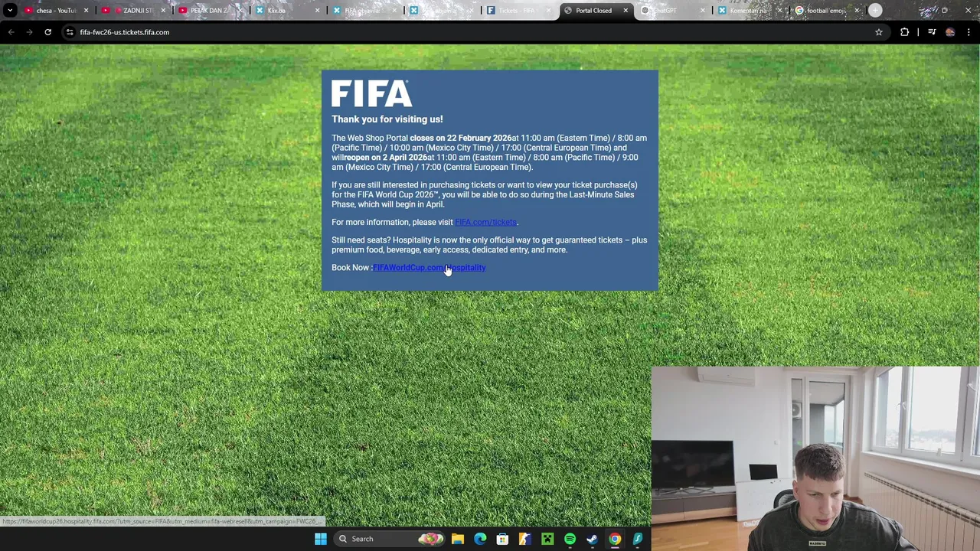The width and height of the screenshot is (980, 551).
Task: Open the tab search dropdown arrow
Action: [x=10, y=10]
